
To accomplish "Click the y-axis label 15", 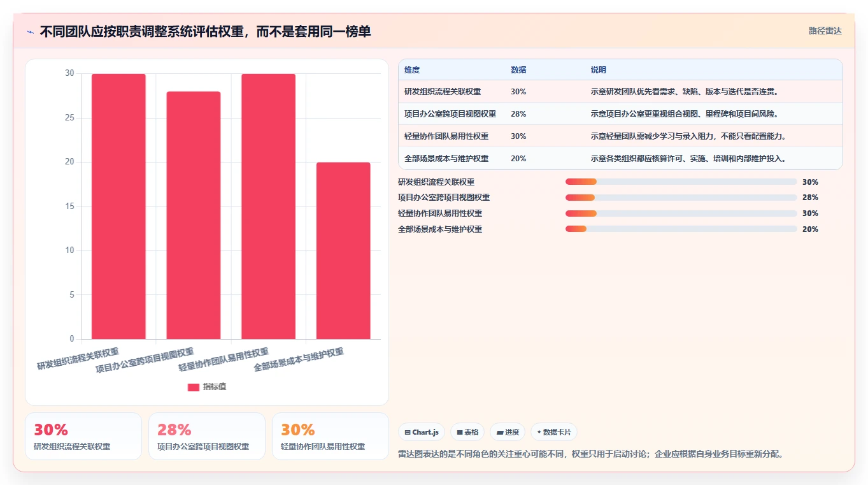I will click(x=69, y=206).
